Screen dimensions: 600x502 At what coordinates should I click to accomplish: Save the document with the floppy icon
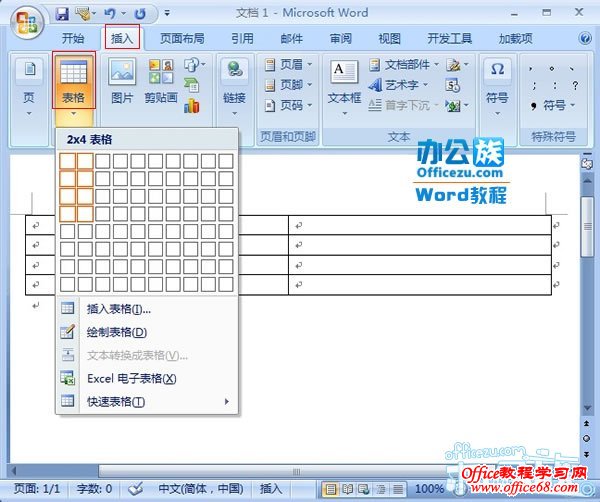point(62,14)
